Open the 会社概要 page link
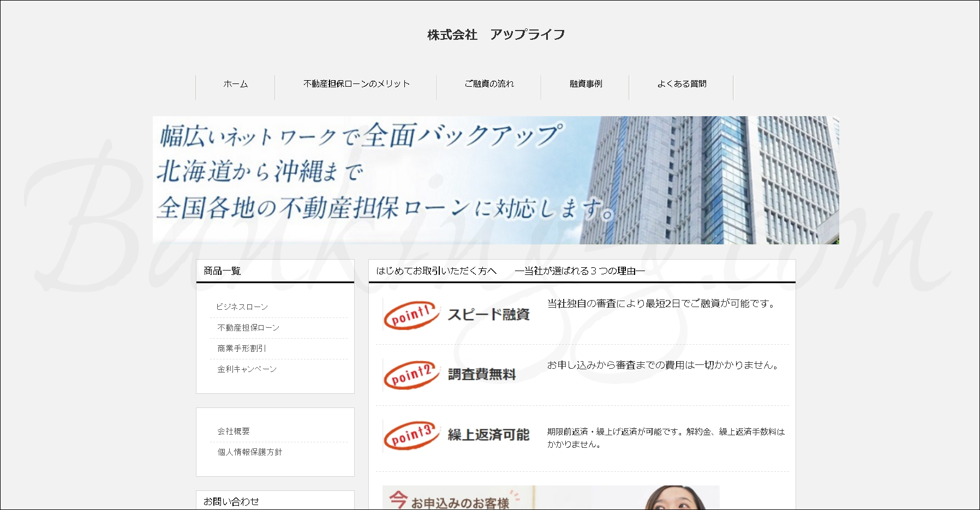The image size is (980, 510). click(234, 431)
